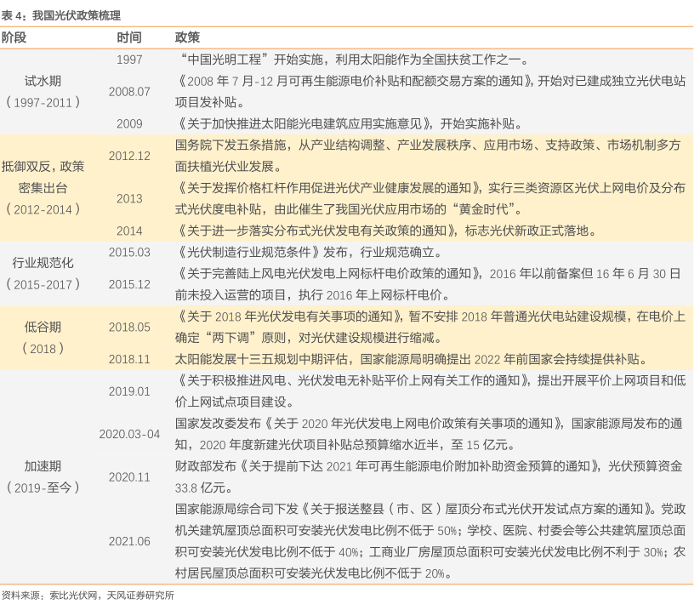Image resolution: width=700 pixels, height=610 pixels.
Task: Select the 低谷期 (2018) stage cell
Action: pyautogui.click(x=43, y=338)
